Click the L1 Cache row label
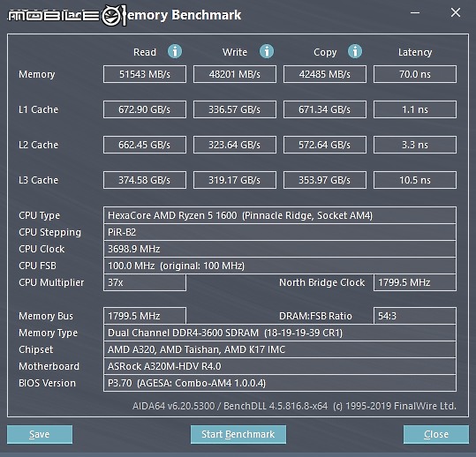The width and height of the screenshot is (476, 457). tap(38, 109)
